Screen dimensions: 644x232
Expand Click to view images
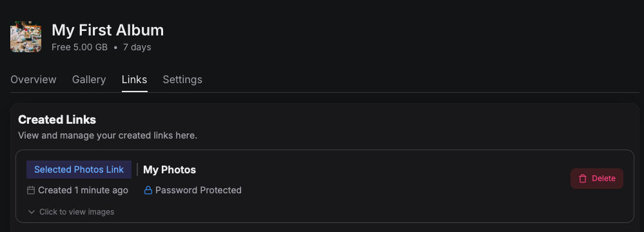coord(71,212)
